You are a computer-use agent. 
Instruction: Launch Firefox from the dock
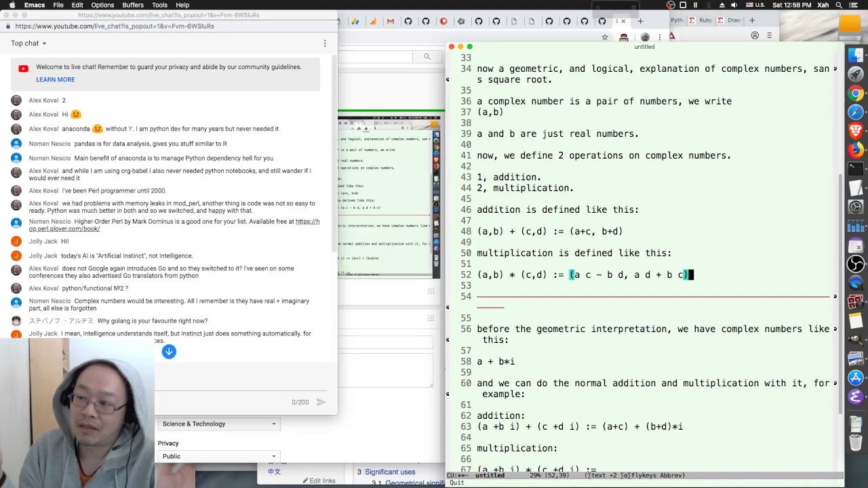[x=856, y=149]
